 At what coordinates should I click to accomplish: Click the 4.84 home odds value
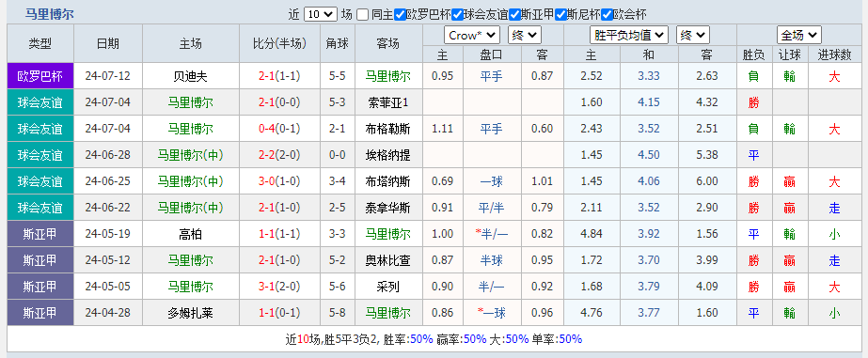point(592,234)
